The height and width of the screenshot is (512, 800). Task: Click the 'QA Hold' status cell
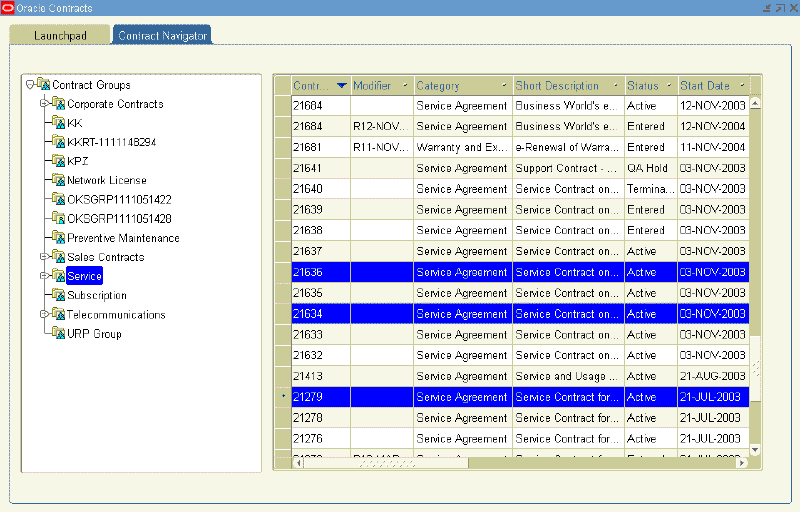point(651,168)
